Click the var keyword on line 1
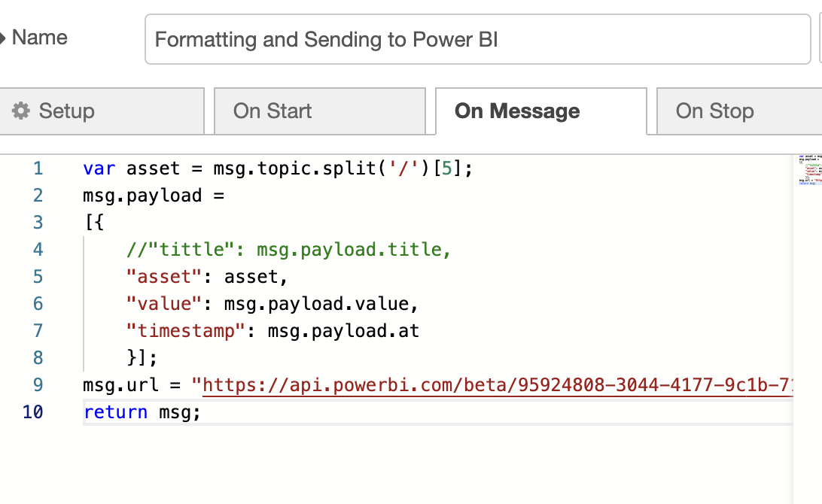 [x=99, y=169]
